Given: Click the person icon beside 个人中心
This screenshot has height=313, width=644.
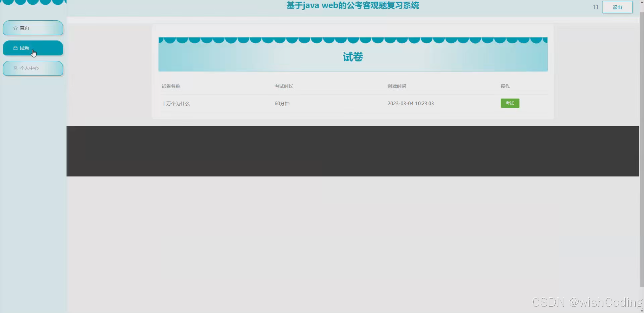Looking at the screenshot, I should pos(15,68).
